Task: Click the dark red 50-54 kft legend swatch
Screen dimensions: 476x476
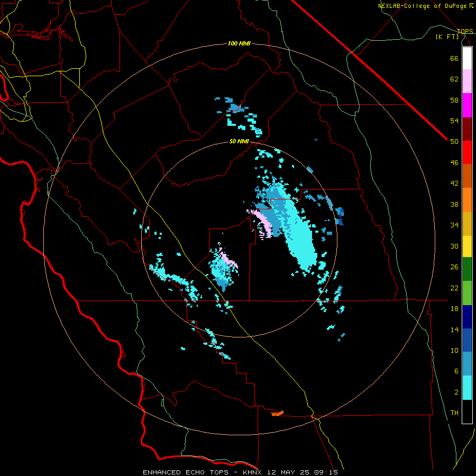Action: [467, 129]
